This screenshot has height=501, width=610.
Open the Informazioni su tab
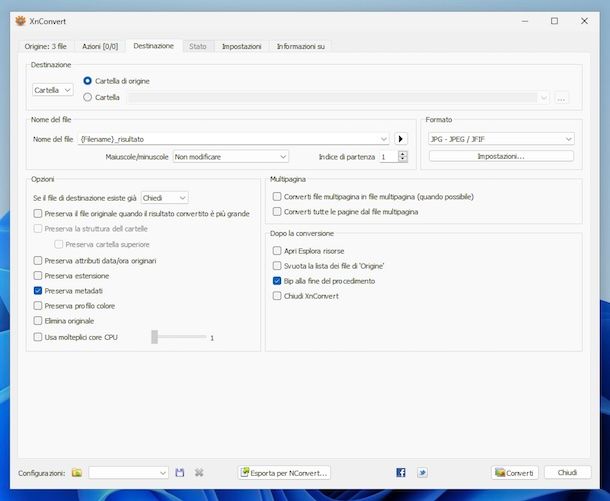click(x=301, y=46)
